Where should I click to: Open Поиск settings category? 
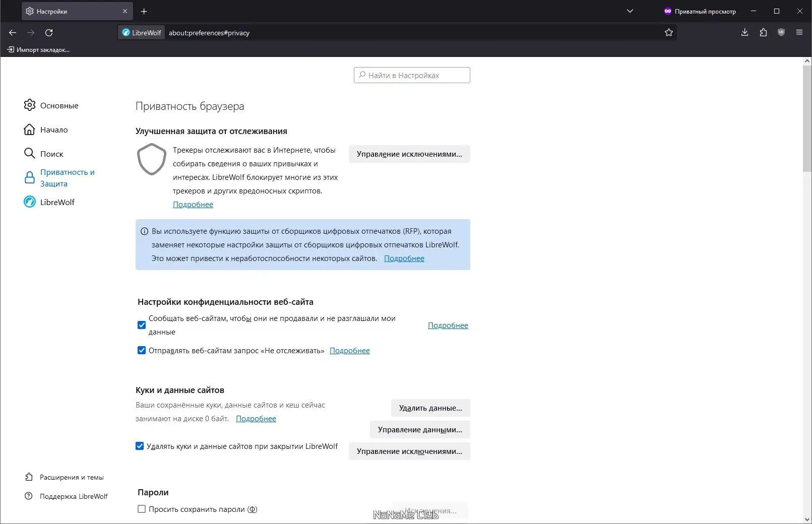click(43, 154)
